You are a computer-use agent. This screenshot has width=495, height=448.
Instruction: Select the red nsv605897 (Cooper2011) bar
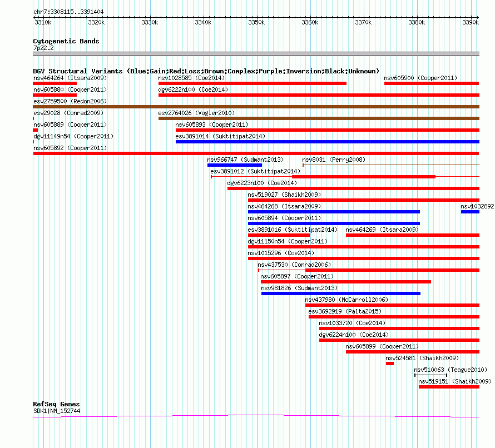[x=346, y=282]
